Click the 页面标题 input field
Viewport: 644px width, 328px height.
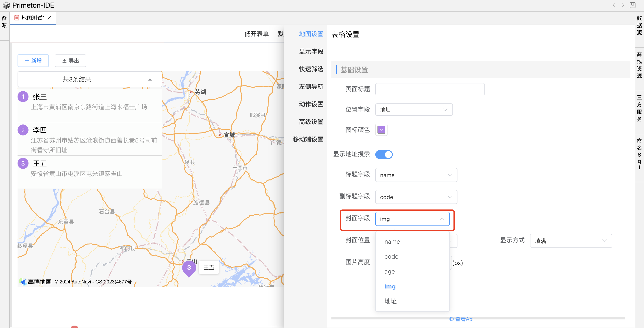(x=430, y=89)
